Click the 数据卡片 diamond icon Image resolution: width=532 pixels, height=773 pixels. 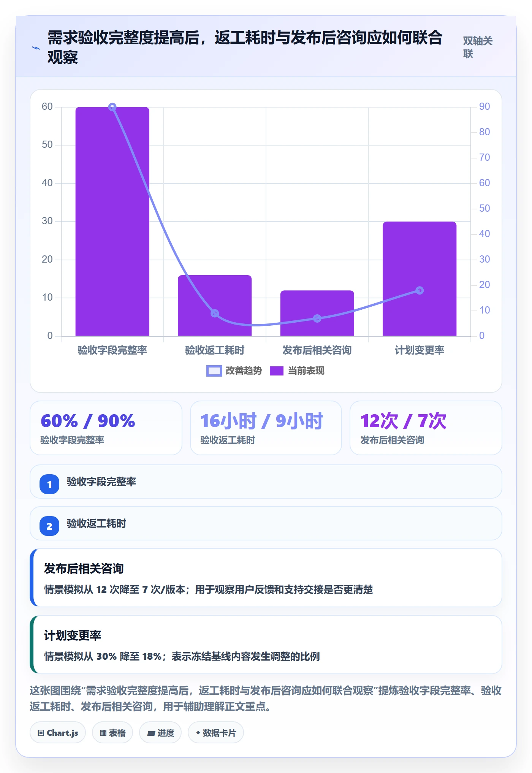(x=198, y=732)
